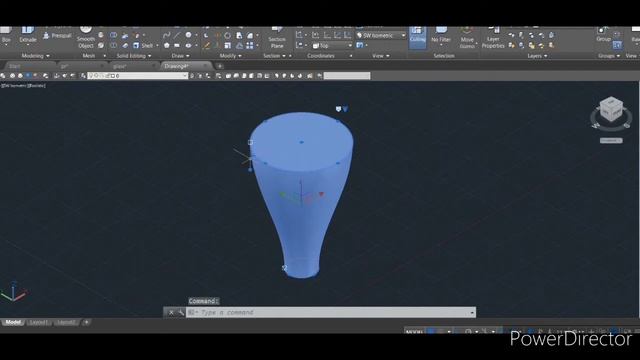The width and height of the screenshot is (640, 360).
Task: Switch to the Model tab
Action: 13,322
